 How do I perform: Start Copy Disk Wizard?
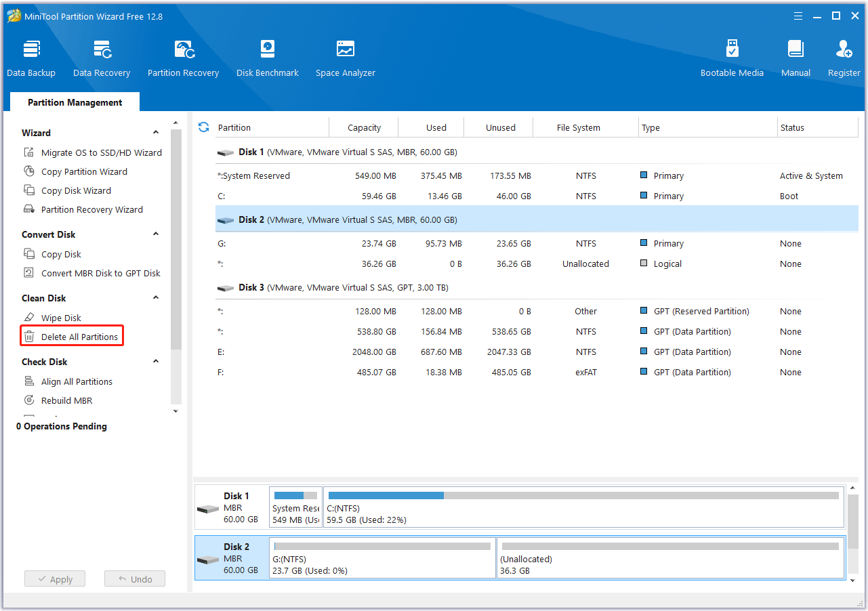[x=67, y=190]
